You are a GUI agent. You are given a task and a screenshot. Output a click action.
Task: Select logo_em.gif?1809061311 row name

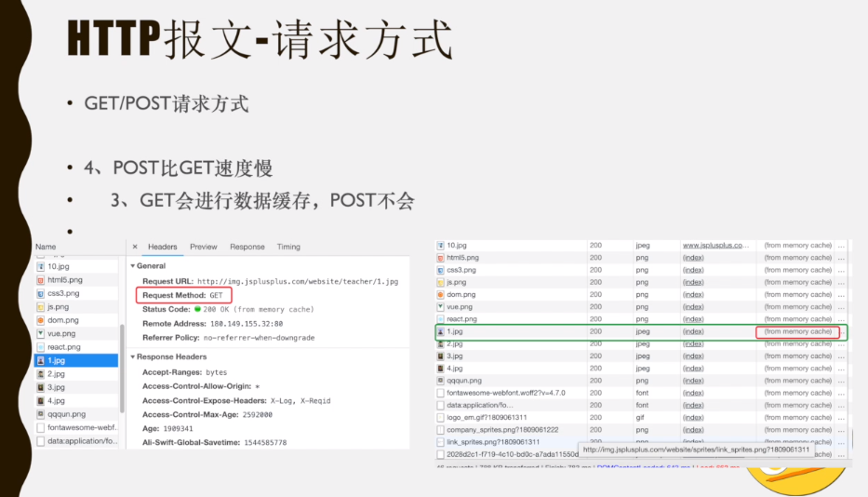pyautogui.click(x=487, y=417)
